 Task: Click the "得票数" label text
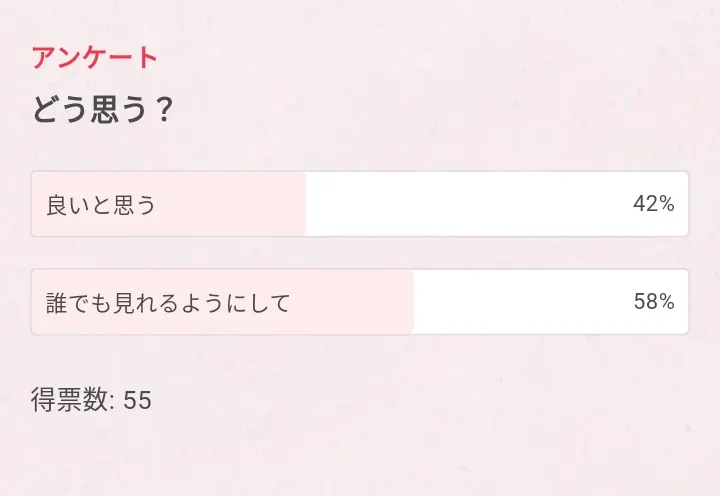[68, 400]
